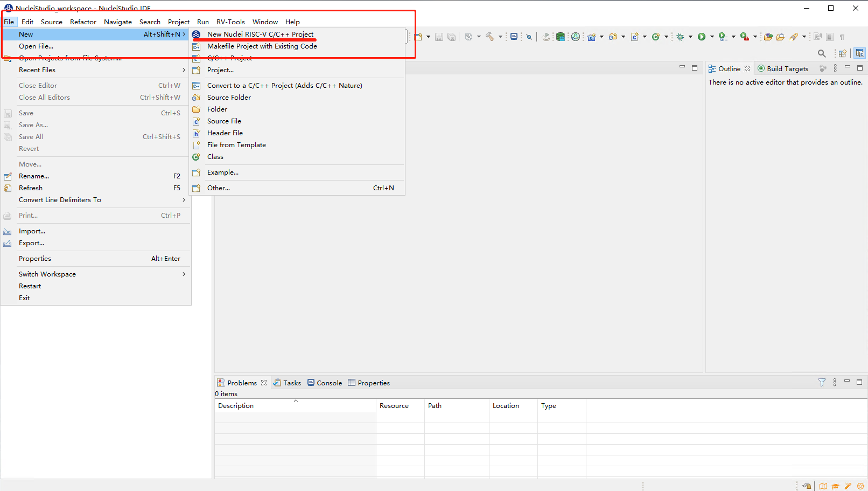Click the Save All toolbar icon

pos(451,37)
